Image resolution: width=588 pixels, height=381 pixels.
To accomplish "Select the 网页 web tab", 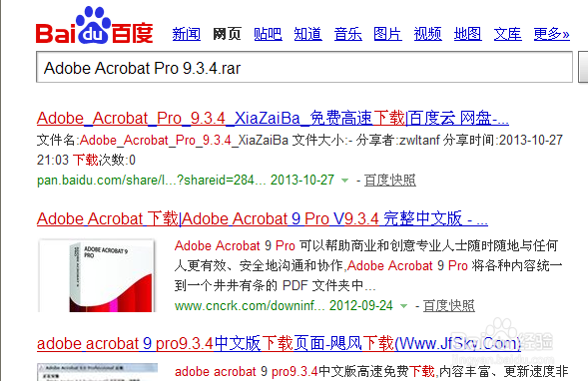I will (x=227, y=34).
